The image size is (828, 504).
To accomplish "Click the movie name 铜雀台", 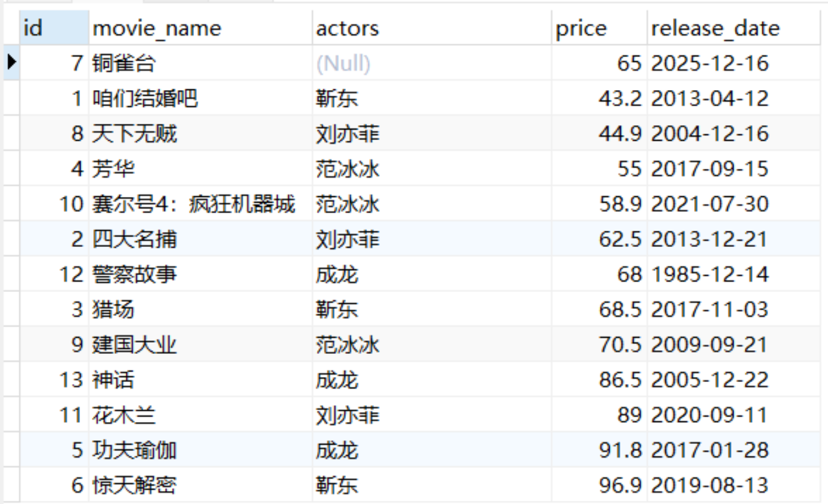I will tap(124, 63).
